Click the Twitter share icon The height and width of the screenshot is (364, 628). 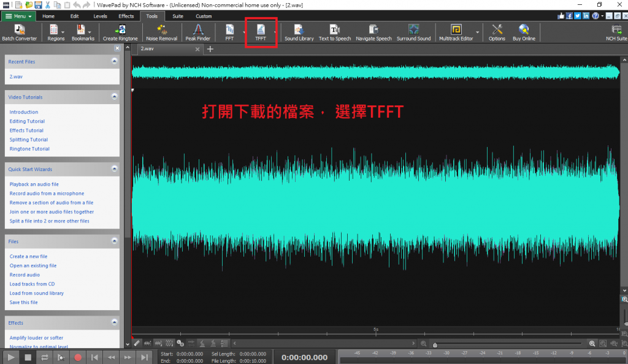coord(578,16)
